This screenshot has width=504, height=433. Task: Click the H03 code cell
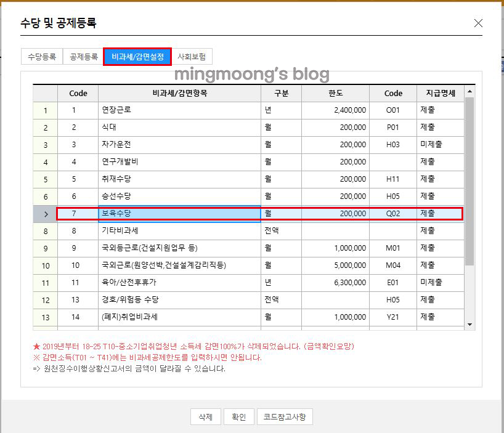(392, 145)
